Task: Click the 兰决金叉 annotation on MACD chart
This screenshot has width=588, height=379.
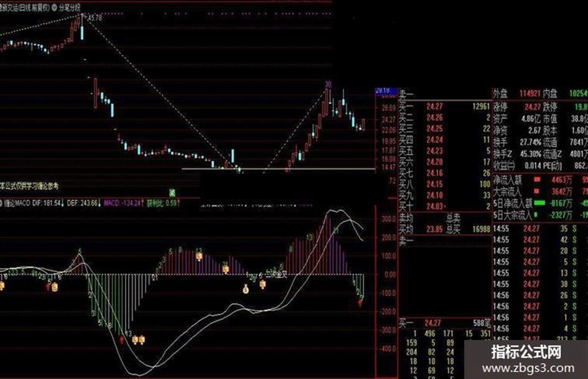Action: 277,274
